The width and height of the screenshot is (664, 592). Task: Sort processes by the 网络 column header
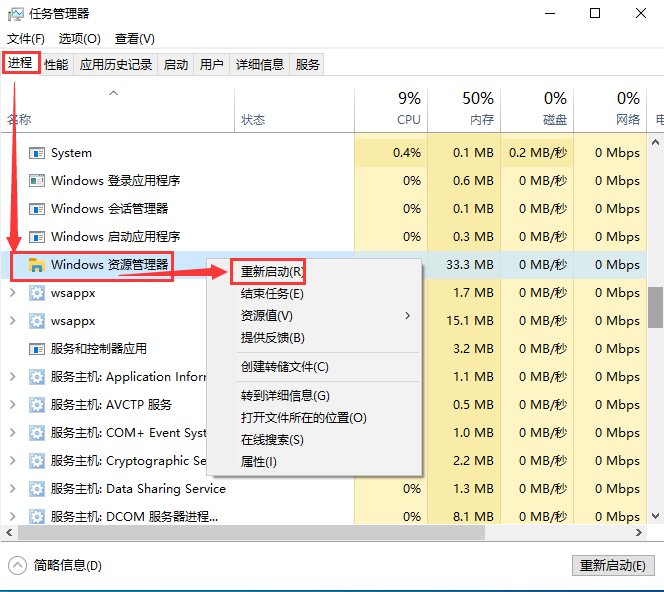coord(610,110)
